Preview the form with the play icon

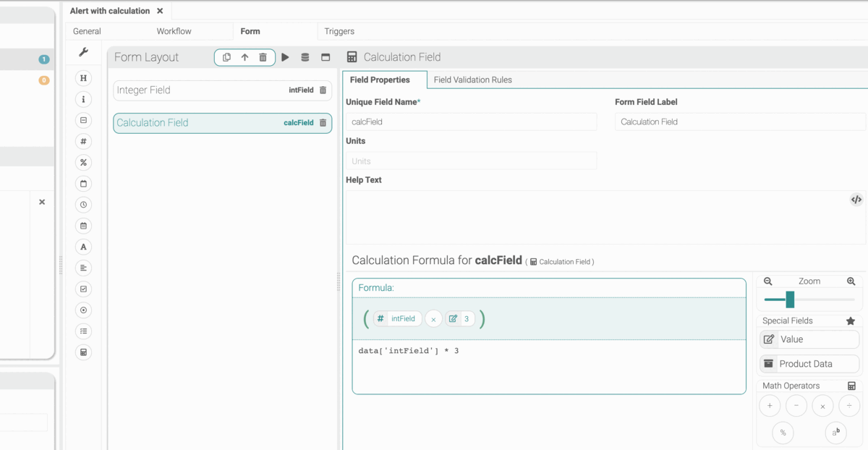(x=285, y=57)
